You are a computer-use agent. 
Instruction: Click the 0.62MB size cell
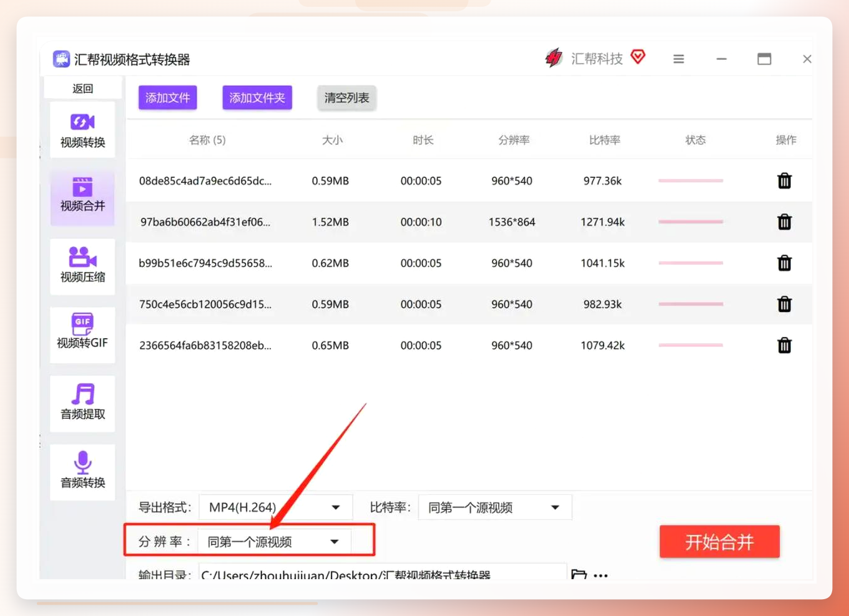coord(330,263)
